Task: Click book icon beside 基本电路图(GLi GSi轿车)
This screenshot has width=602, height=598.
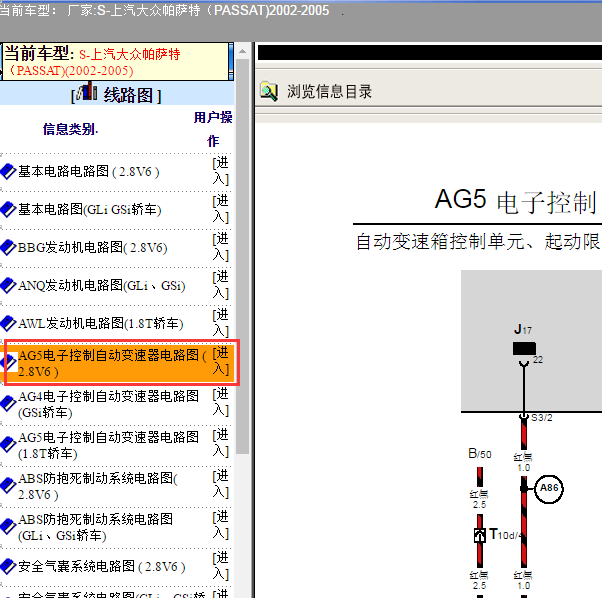Action: [x=8, y=210]
